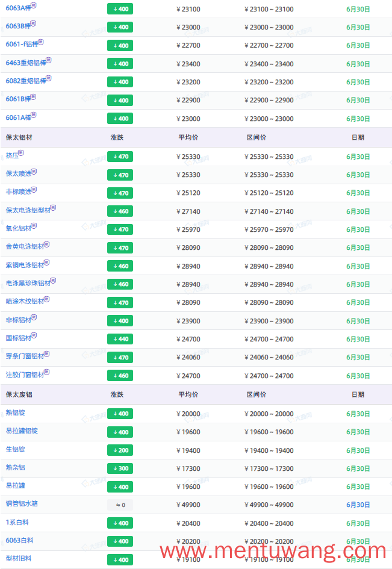
Task: Click the ↓300 change badge for 熟杂铝
Action: 120,468
